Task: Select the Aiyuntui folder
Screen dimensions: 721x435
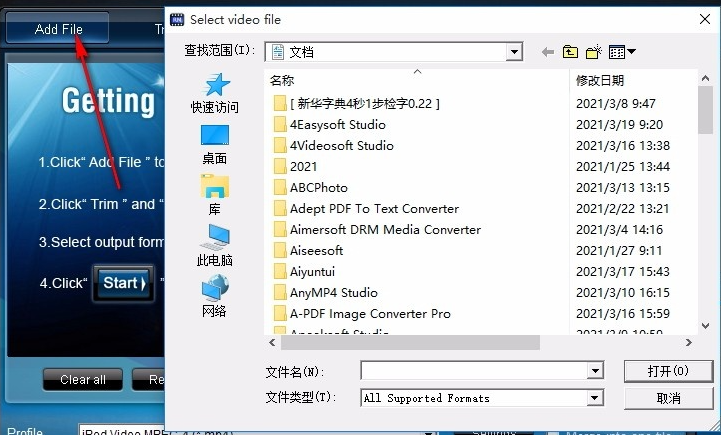Action: click(x=304, y=272)
